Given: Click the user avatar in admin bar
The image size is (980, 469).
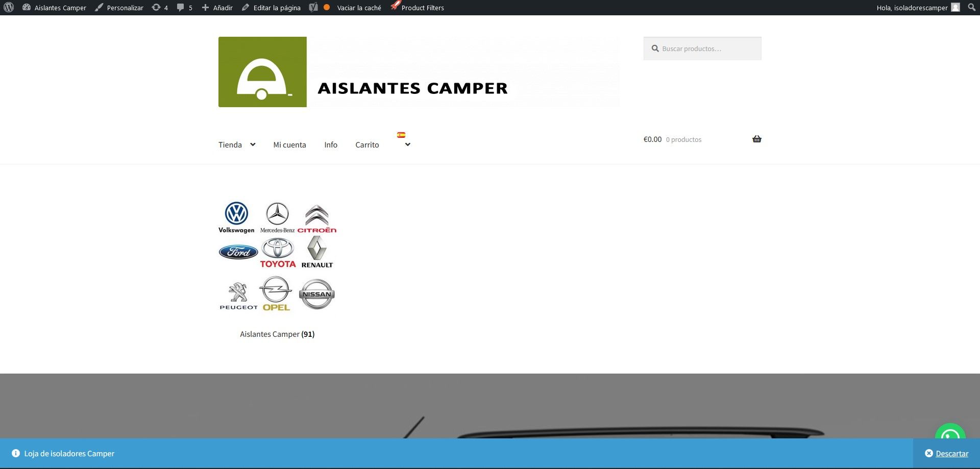Looking at the screenshot, I should (x=955, y=7).
